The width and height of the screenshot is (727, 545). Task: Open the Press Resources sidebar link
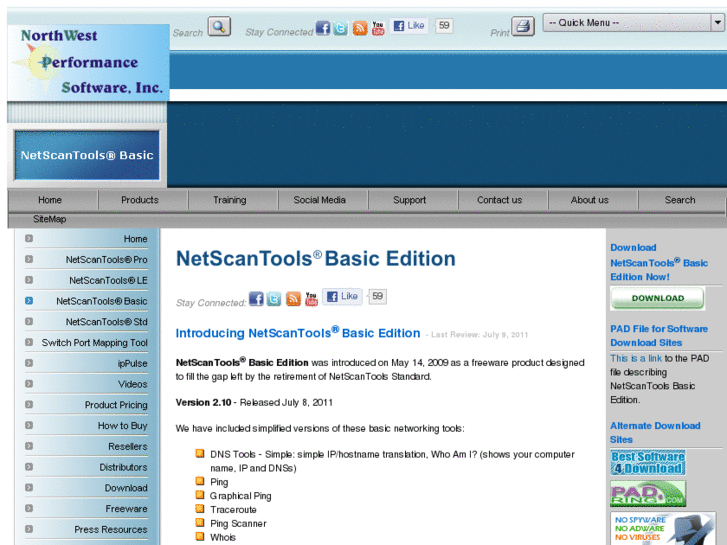(111, 530)
